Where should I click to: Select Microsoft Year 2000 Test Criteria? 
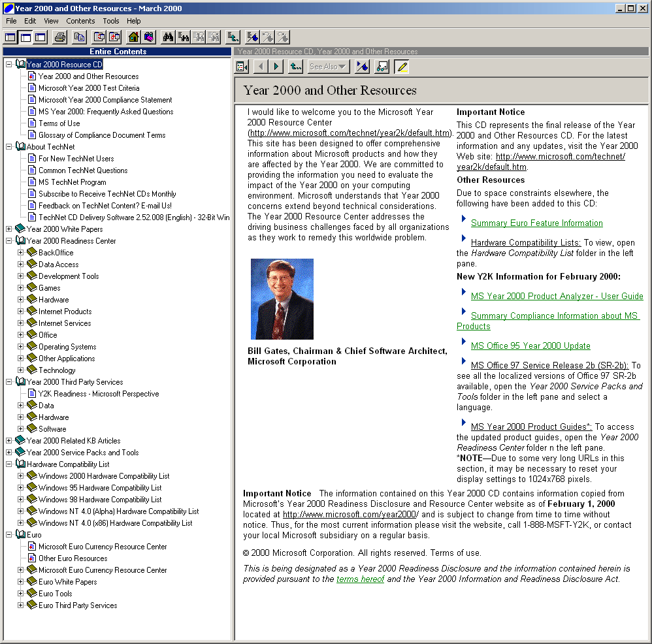coord(89,88)
